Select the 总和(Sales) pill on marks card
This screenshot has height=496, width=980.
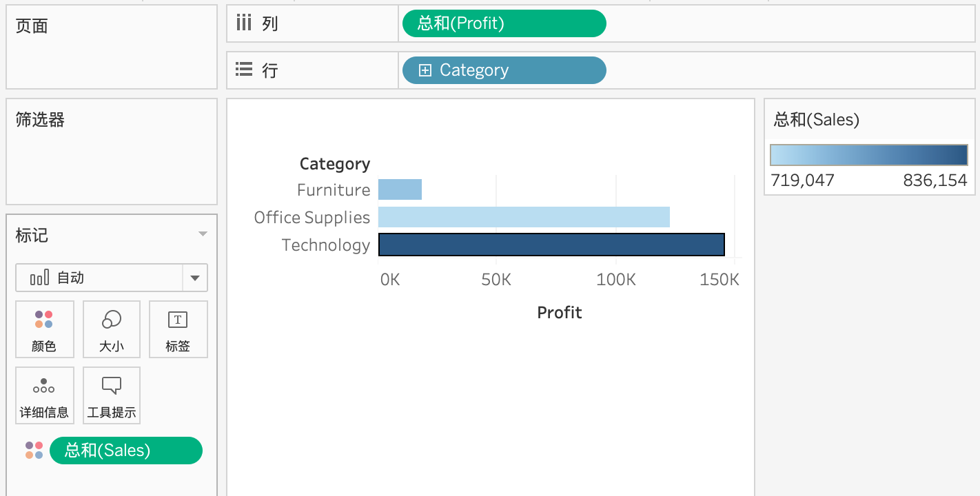[x=126, y=451]
